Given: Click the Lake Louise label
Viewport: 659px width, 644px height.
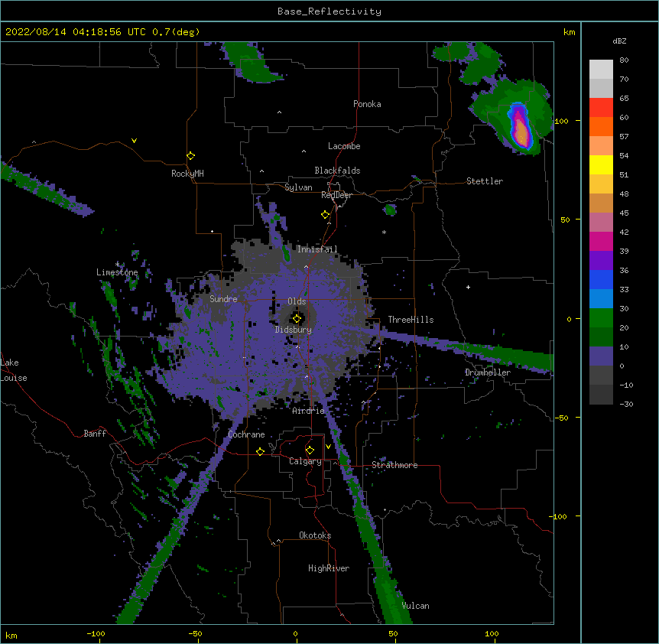Looking at the screenshot, I should (14, 370).
